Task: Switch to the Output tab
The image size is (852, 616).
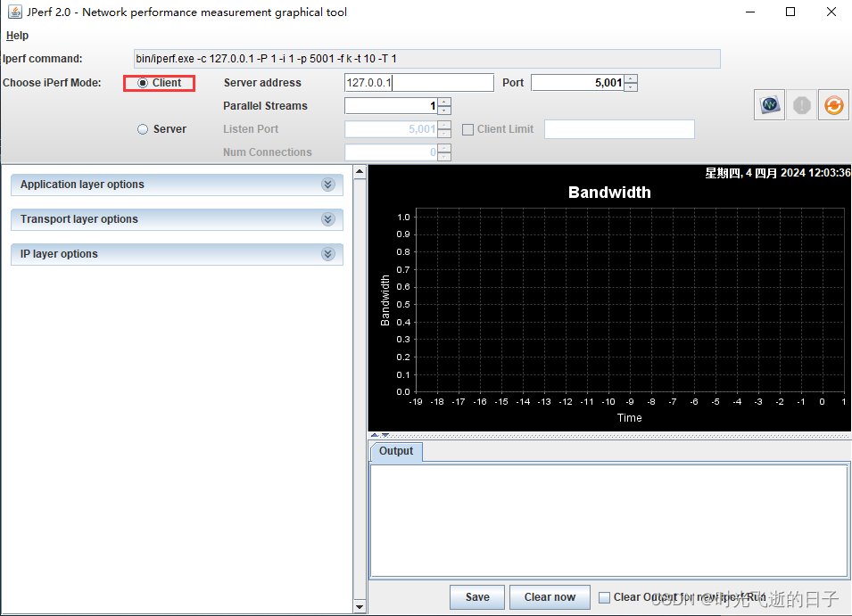Action: pos(396,451)
